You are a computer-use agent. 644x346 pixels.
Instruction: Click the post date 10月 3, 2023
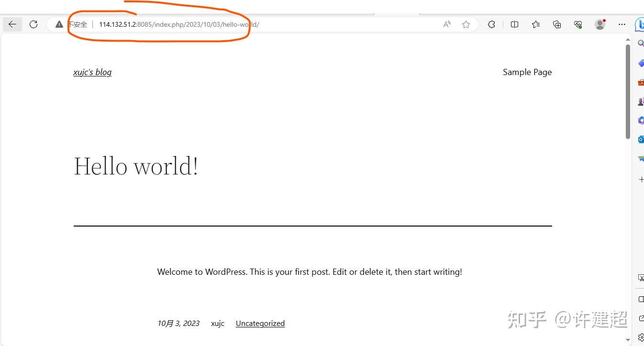178,324
